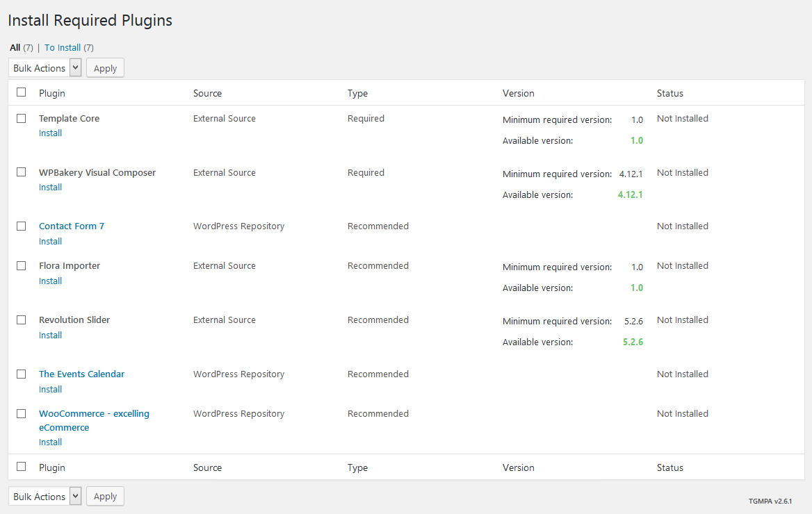Open the Contact Form 7 plugin link
This screenshot has width=812, height=514.
pyautogui.click(x=72, y=226)
